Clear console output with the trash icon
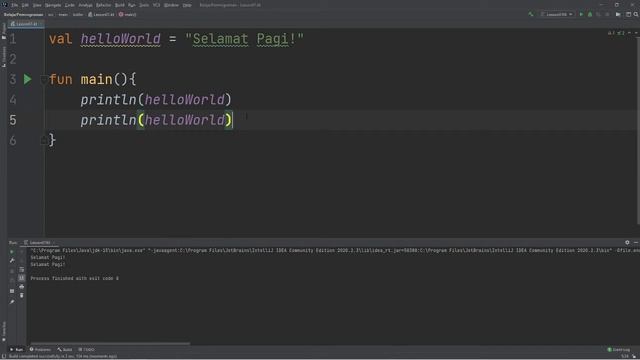 22,295
